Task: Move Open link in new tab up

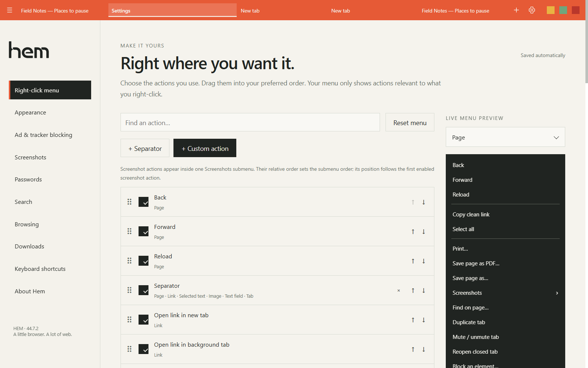Action: [x=413, y=320]
